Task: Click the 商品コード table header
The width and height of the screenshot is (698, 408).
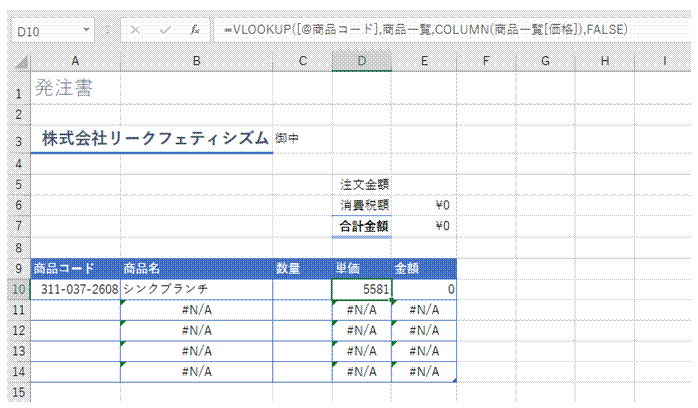Action: coord(75,268)
